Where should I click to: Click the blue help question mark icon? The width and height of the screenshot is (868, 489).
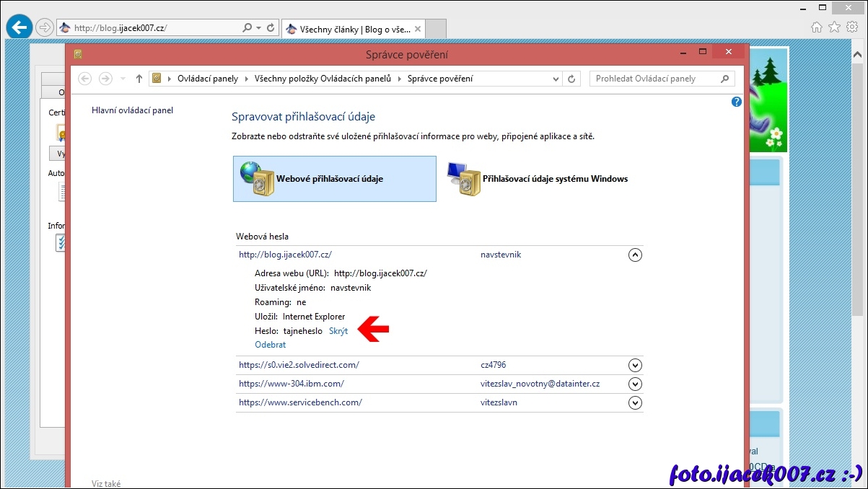[x=736, y=102]
